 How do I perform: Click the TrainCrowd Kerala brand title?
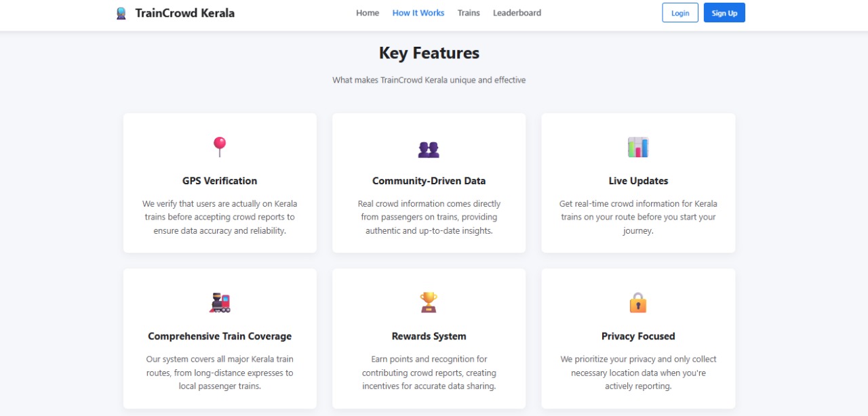click(x=185, y=13)
